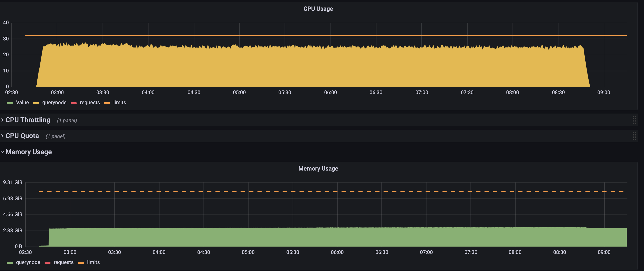Click the limits legend swatch under Memory Usage
The image size is (644, 271).
(81, 263)
